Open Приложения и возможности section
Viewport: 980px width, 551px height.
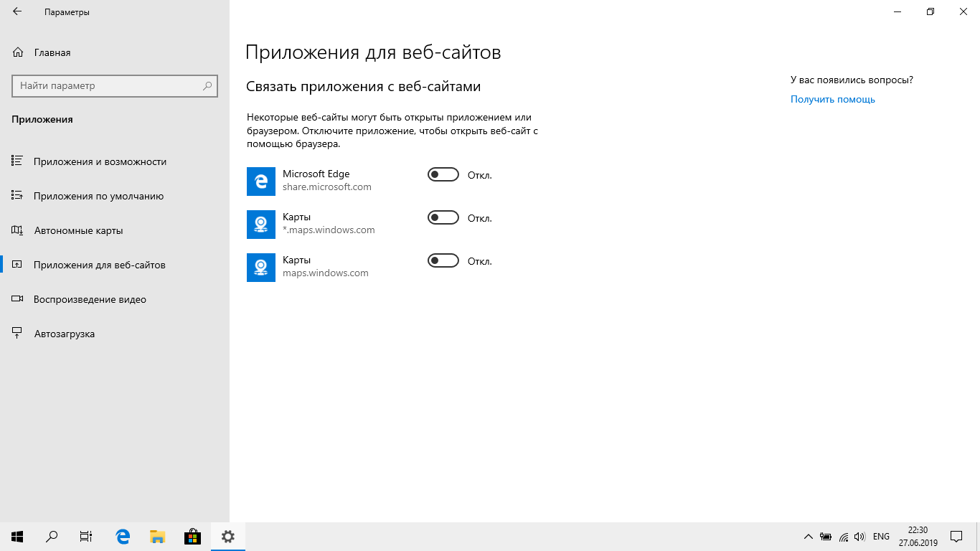[x=100, y=161]
